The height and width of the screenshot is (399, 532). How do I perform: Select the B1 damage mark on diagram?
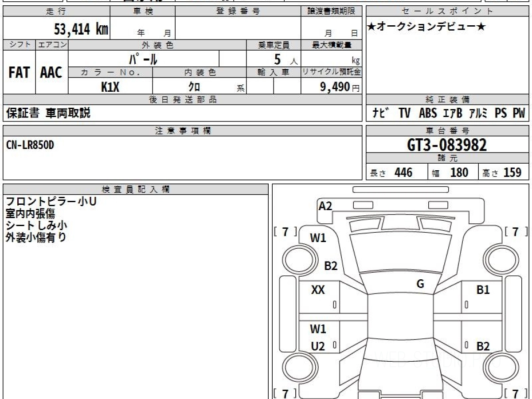pyautogui.click(x=483, y=290)
